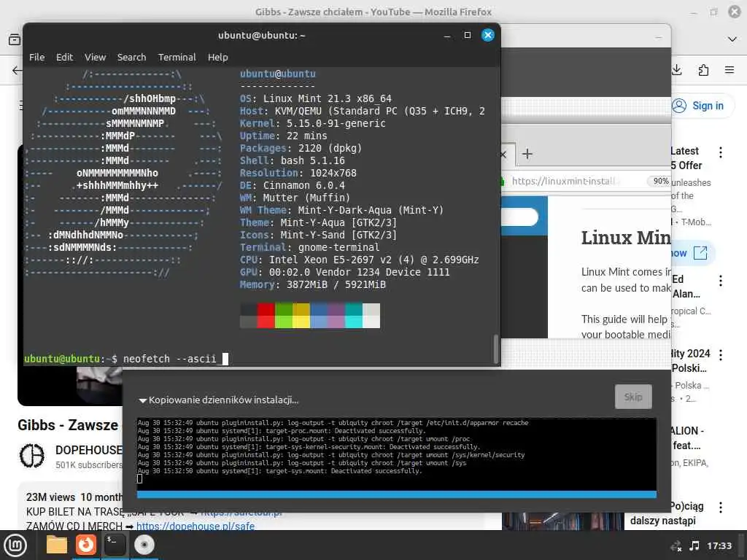The image size is (747, 560).
Task: Click the 'Shell: bash 5.1.16' line
Action: [292, 160]
